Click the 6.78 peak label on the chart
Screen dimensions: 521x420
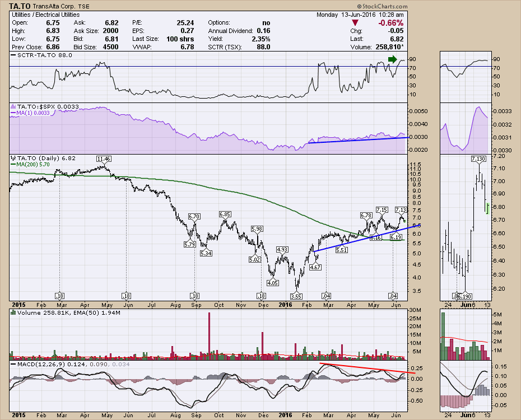tap(366, 215)
